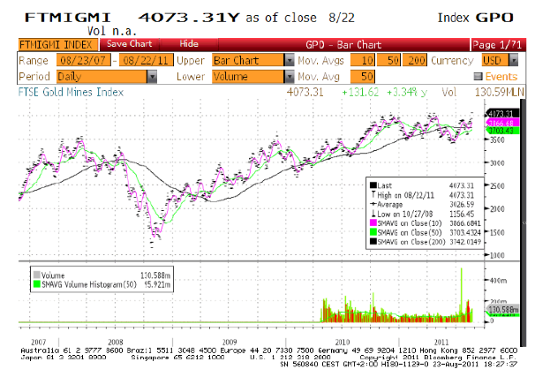The height and width of the screenshot is (392, 535).
Task: Click the Average legend marker icon
Action: pos(373,204)
